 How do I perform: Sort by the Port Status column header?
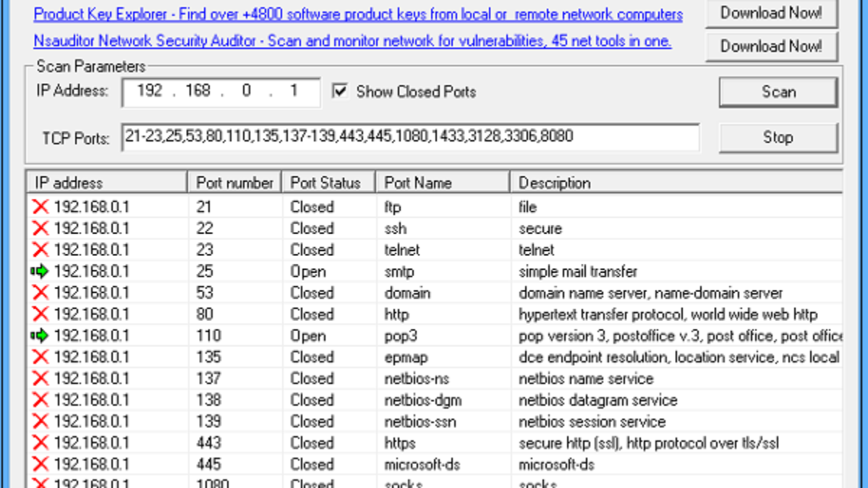point(329,183)
